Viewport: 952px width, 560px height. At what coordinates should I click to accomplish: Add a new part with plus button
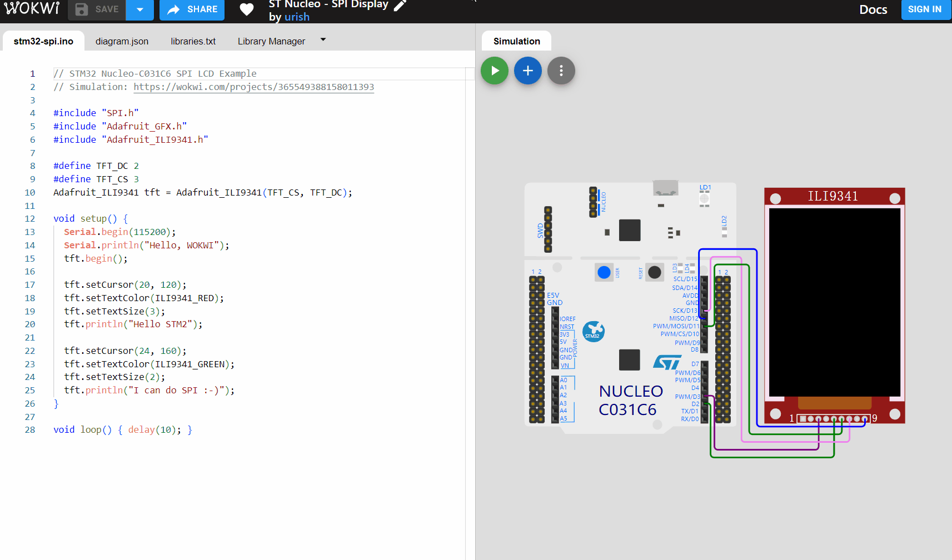pos(528,71)
